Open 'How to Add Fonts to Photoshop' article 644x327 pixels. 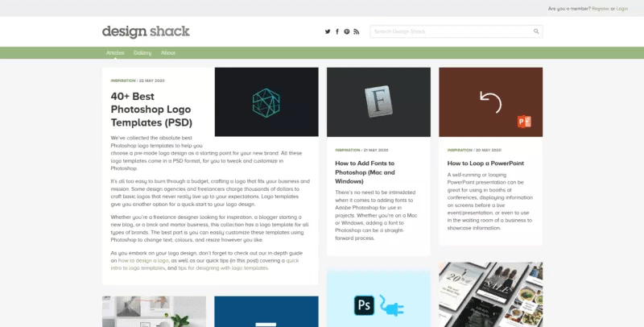pos(365,172)
